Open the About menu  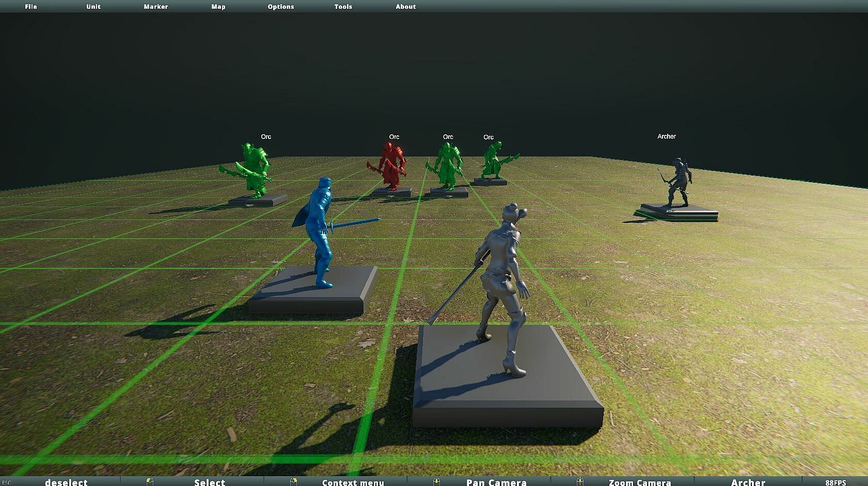point(406,7)
